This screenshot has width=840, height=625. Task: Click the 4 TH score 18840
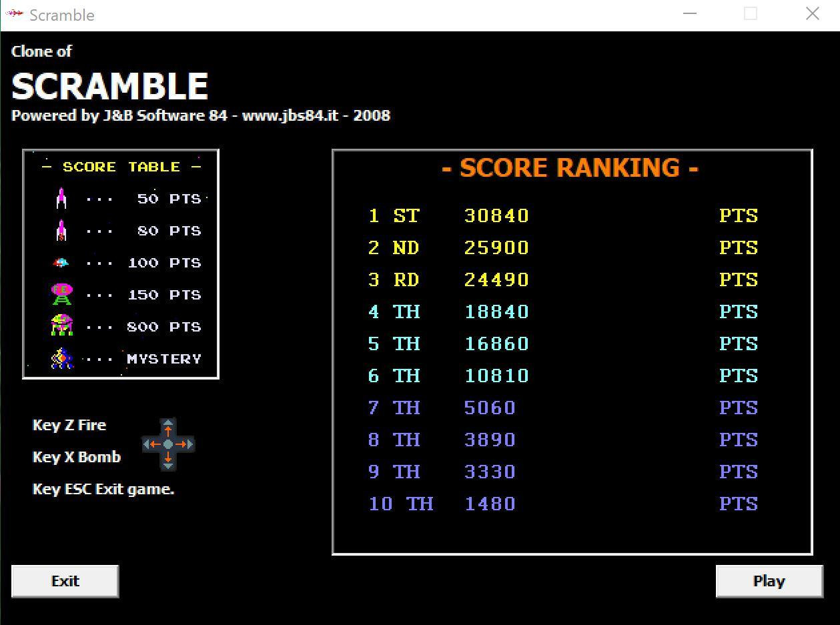tap(496, 311)
